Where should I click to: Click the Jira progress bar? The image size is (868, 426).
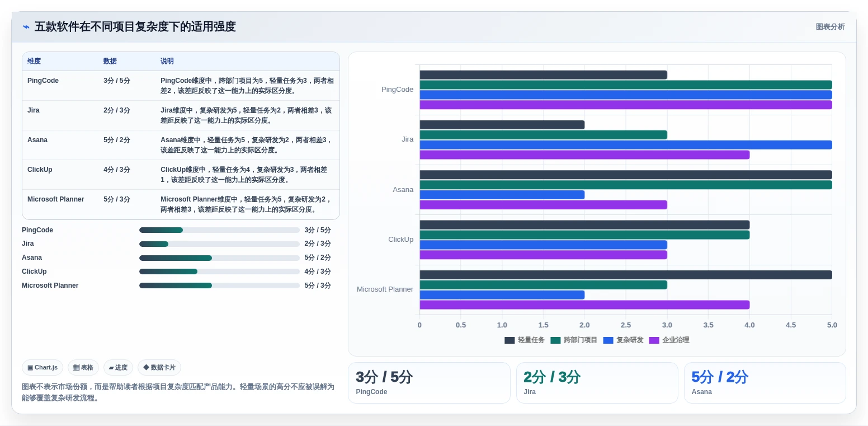(x=219, y=244)
